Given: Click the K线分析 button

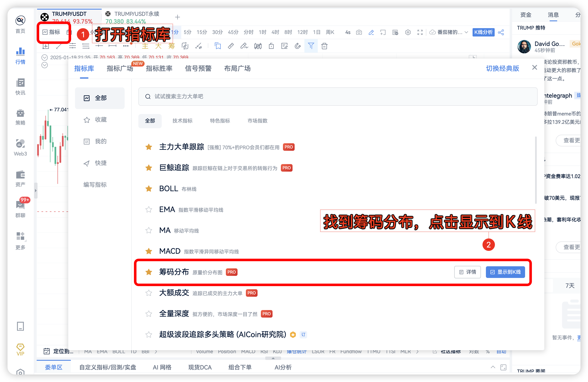Looking at the screenshot, I should tap(483, 32).
